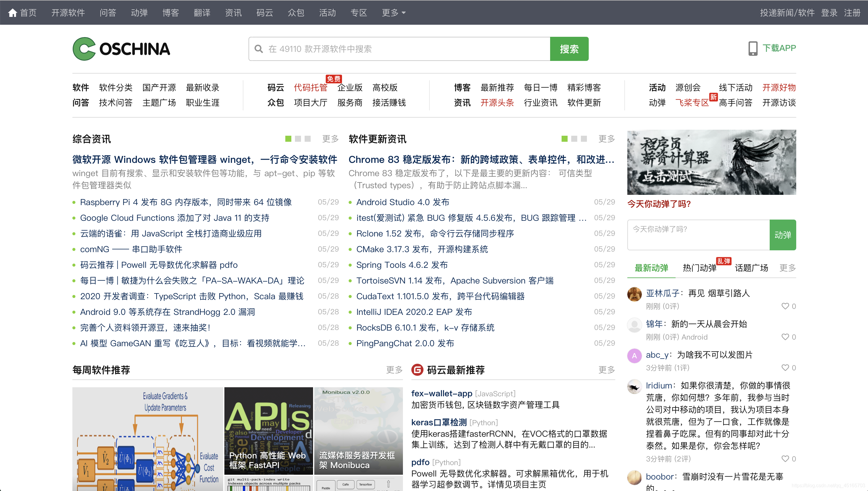The width and height of the screenshot is (868, 491).
Task: Click 注册 link at top right
Action: pos(852,13)
